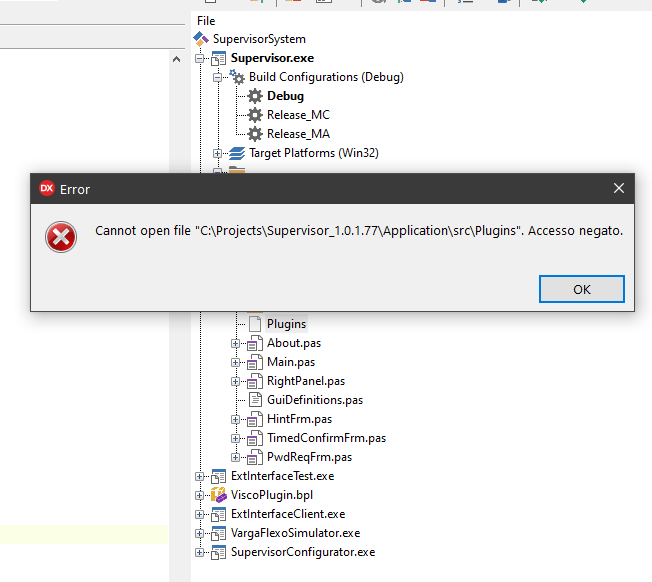This screenshot has height=582, width=652.
Task: Expand Target Platforms (Win32)
Action: click(x=217, y=153)
